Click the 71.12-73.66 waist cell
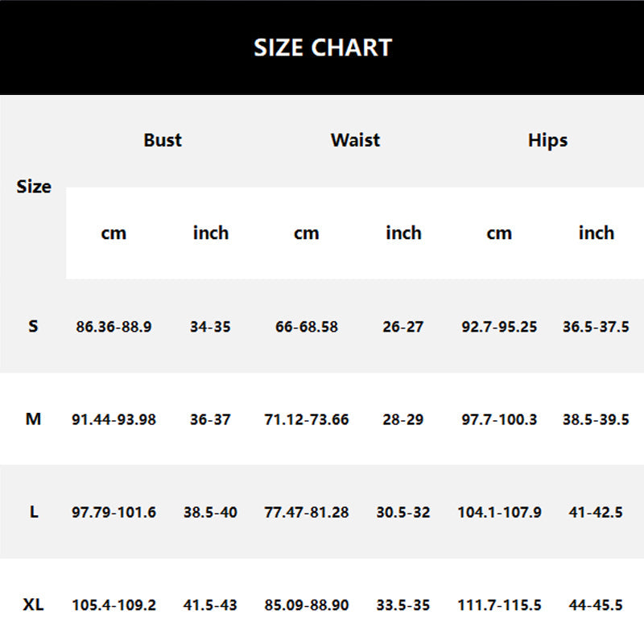The image size is (644, 644). (x=307, y=419)
